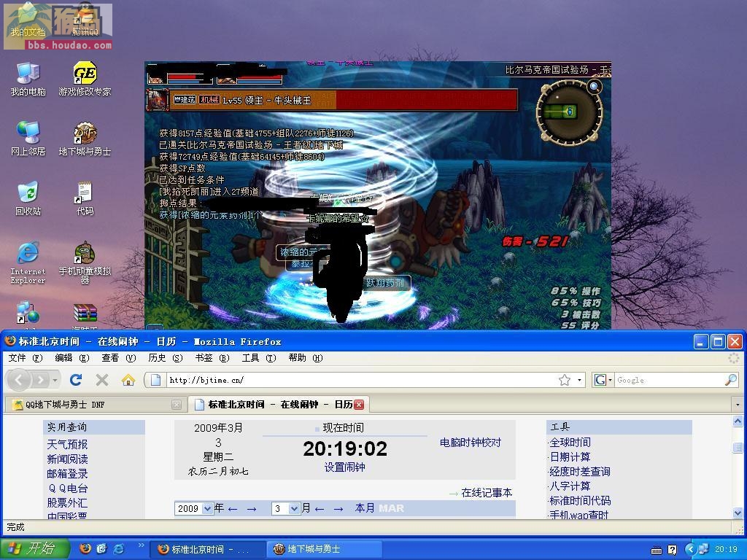
Task: Click the 本月 link in calendar
Action: coord(365,508)
